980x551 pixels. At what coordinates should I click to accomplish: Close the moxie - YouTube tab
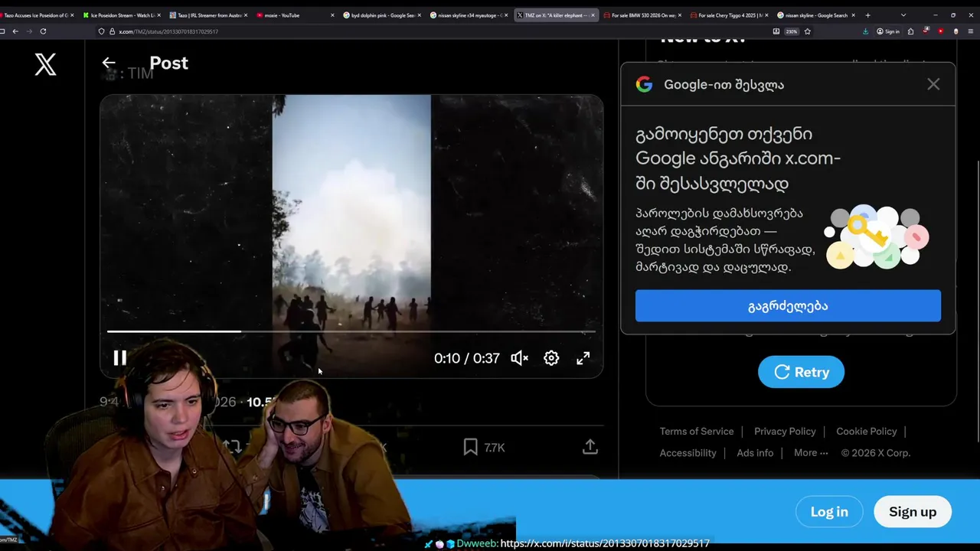click(x=332, y=15)
